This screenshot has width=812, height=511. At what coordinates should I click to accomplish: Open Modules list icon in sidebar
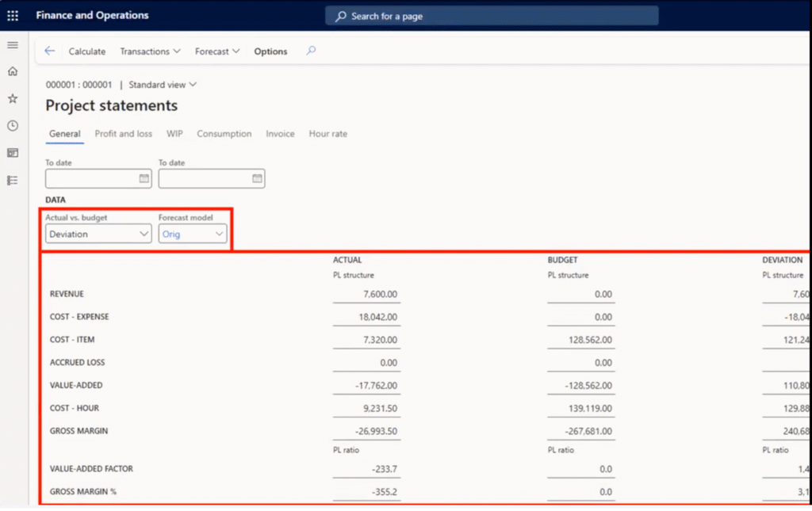(13, 180)
